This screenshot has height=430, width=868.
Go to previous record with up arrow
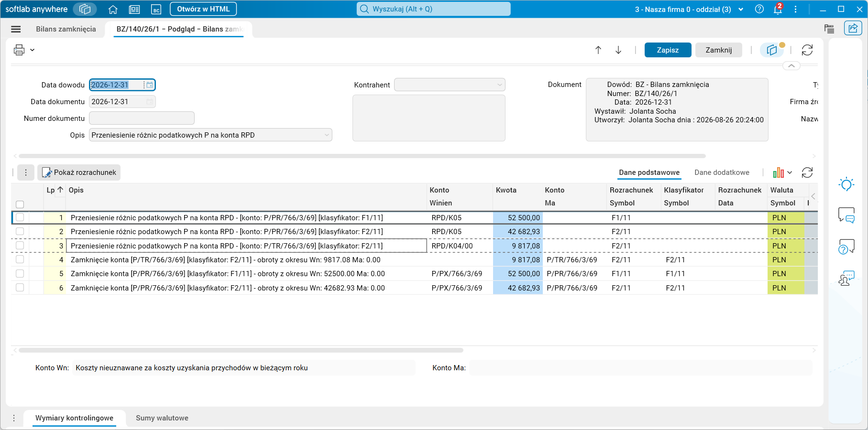598,50
